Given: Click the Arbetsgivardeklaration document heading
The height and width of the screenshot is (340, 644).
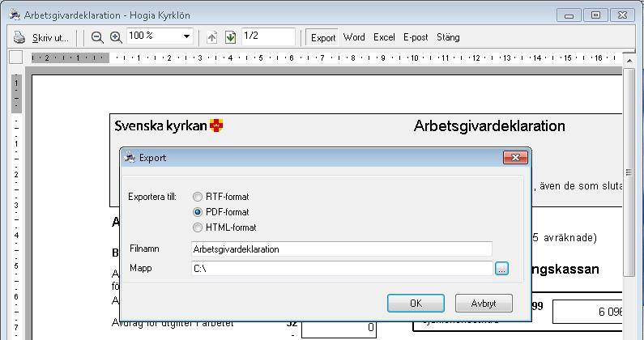Looking at the screenshot, I should (x=489, y=125).
